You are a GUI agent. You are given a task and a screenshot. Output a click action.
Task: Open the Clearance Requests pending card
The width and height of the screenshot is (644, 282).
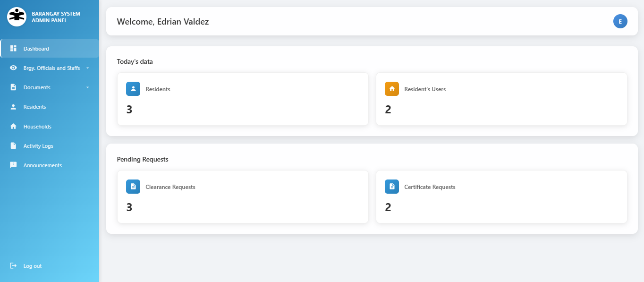(x=243, y=197)
